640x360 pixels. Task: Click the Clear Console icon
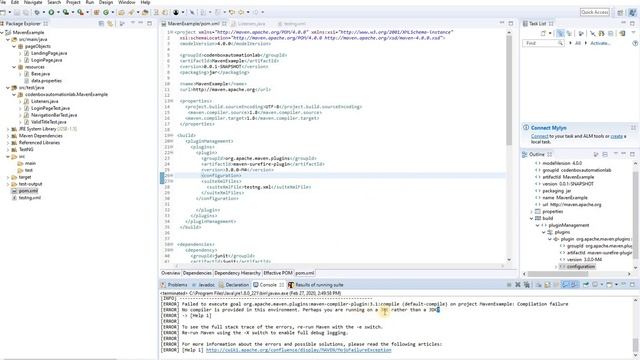click(539, 284)
